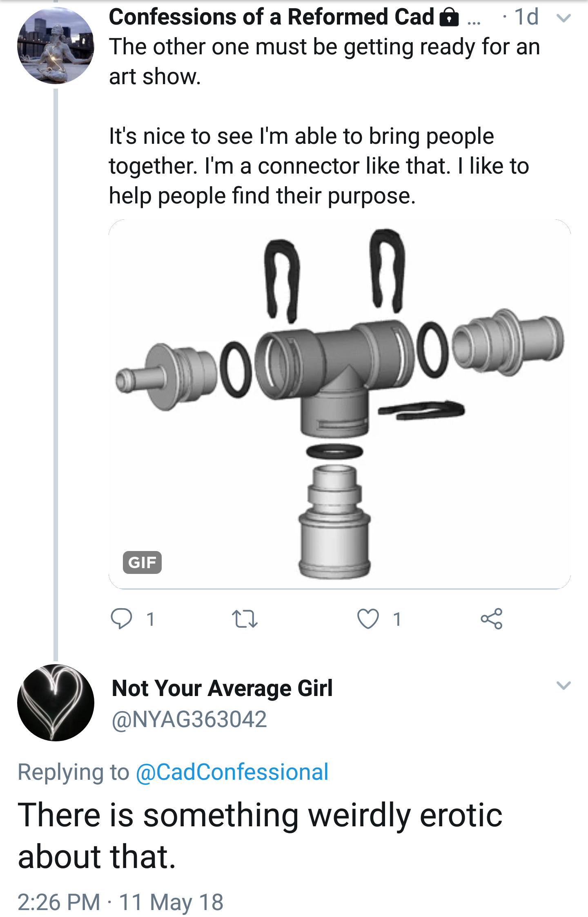
Task: Tap the 2:26 PM · 11 May 18 timestamp
Action: coord(120,902)
